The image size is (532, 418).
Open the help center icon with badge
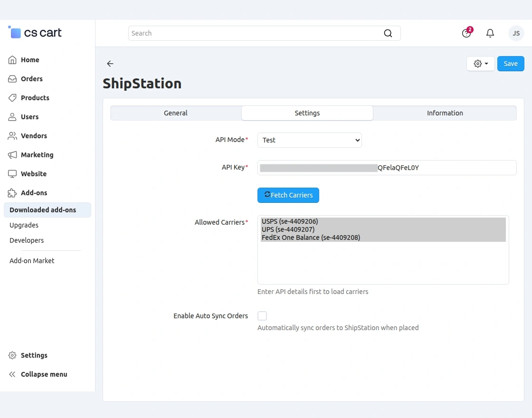(467, 33)
